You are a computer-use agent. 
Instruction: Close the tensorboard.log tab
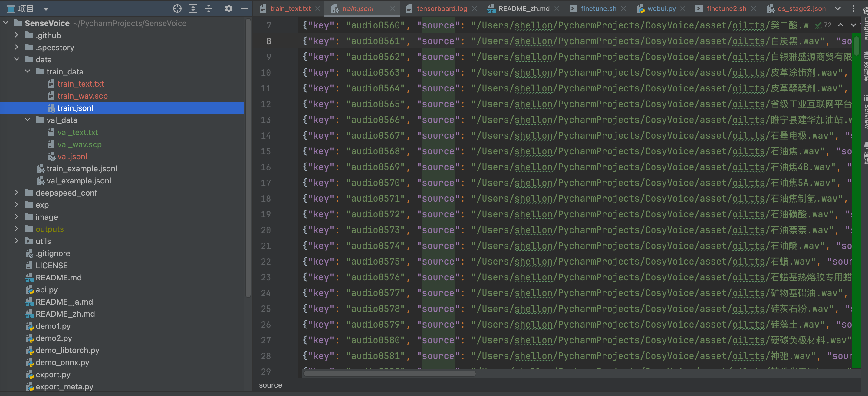coord(475,8)
